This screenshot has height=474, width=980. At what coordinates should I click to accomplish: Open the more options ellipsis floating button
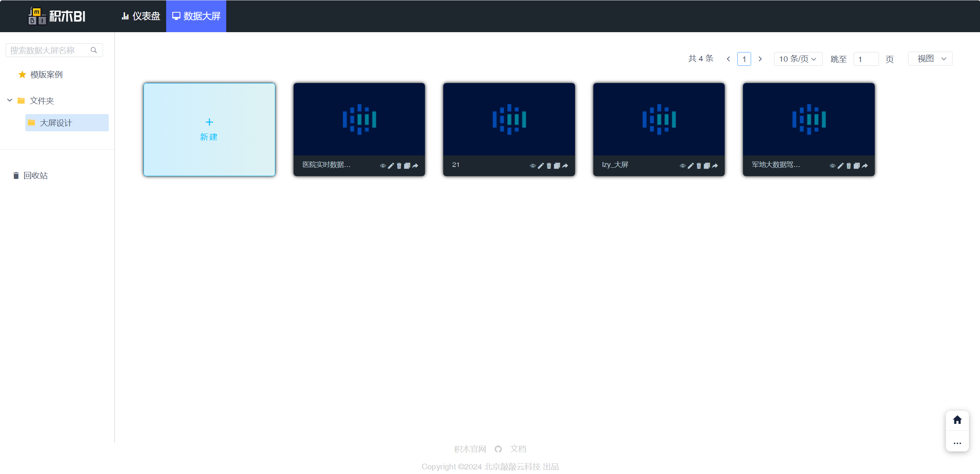tap(957, 443)
